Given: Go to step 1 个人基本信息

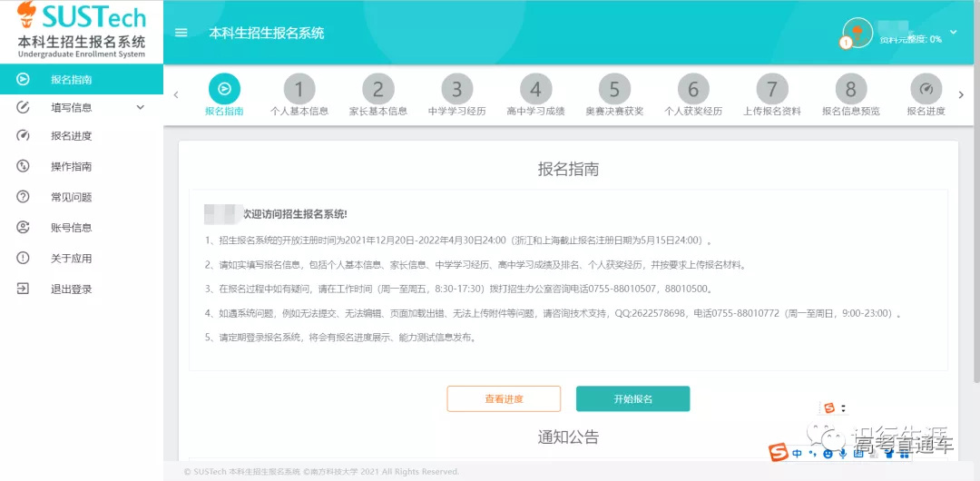Looking at the screenshot, I should pyautogui.click(x=299, y=95).
